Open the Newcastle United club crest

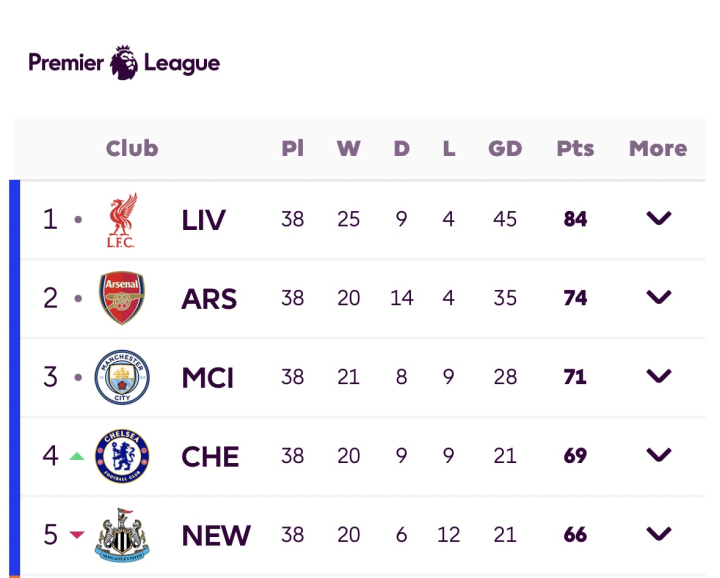[122, 535]
